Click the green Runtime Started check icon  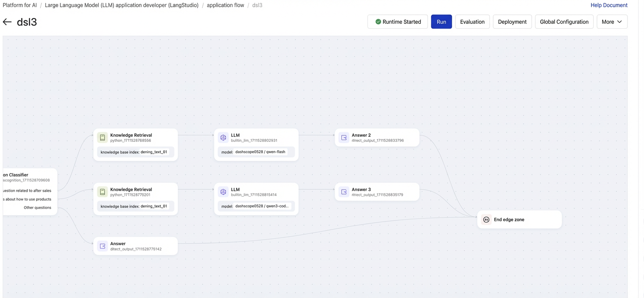coord(378,22)
